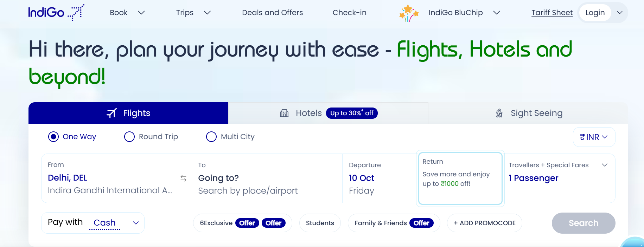This screenshot has width=644, height=247.
Task: Open Deals and Offers page
Action: (272, 13)
